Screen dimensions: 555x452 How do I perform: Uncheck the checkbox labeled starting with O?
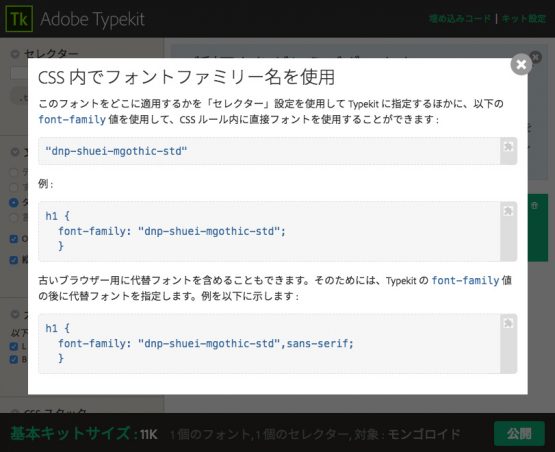pos(14,239)
